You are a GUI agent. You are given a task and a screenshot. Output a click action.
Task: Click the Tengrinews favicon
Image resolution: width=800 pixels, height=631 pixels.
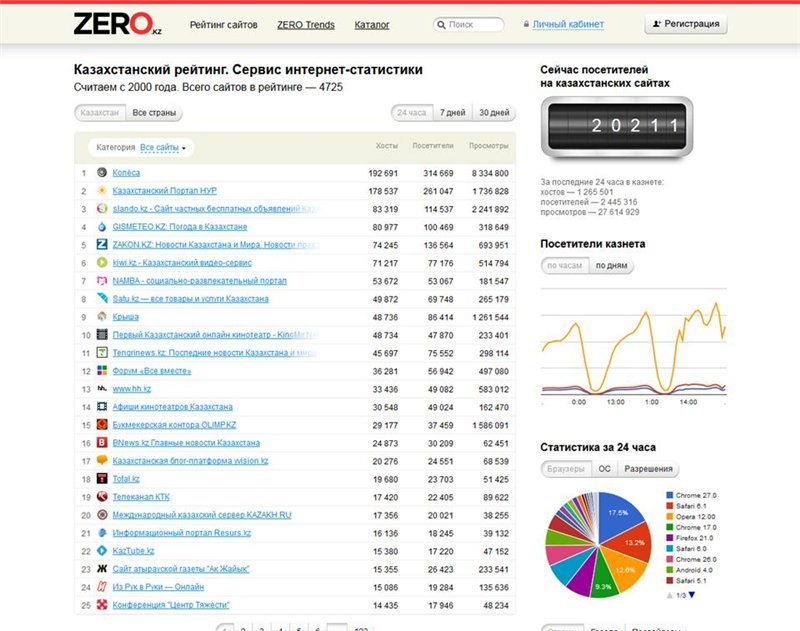tap(102, 352)
